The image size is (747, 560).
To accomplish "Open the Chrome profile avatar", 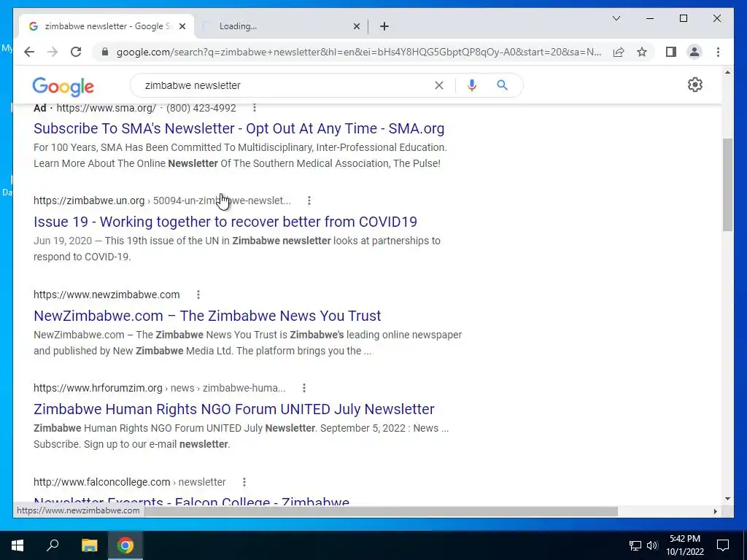I will click(x=694, y=52).
